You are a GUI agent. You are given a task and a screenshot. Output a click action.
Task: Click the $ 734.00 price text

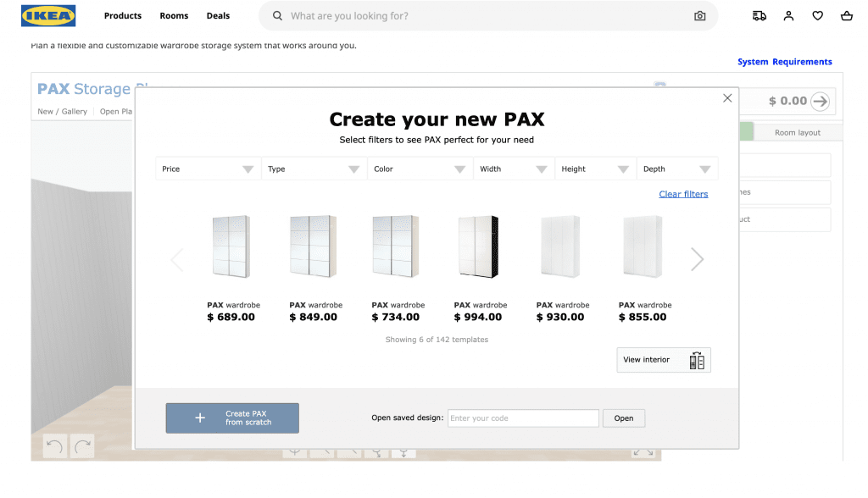coord(396,317)
